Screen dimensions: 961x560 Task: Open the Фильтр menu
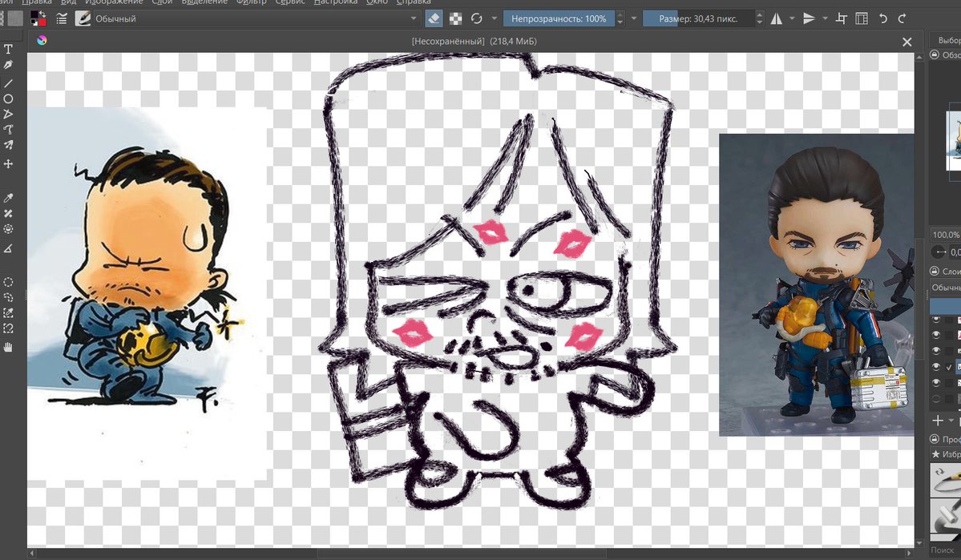click(x=252, y=2)
